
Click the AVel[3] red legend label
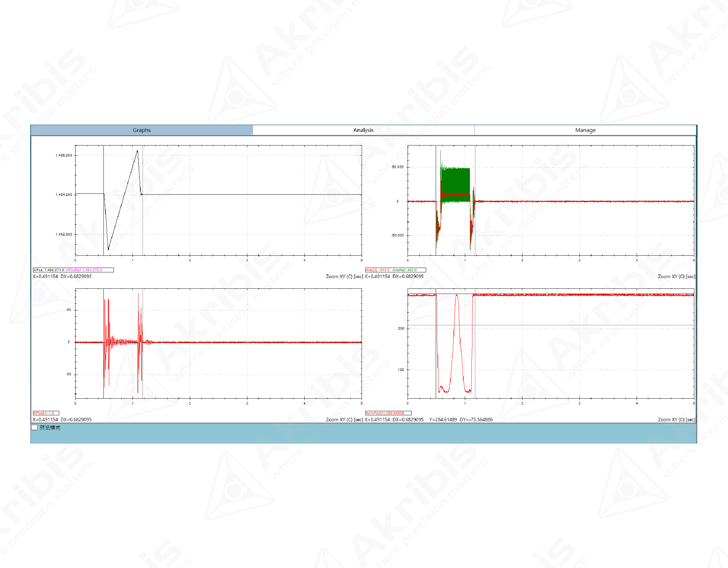pos(377,270)
